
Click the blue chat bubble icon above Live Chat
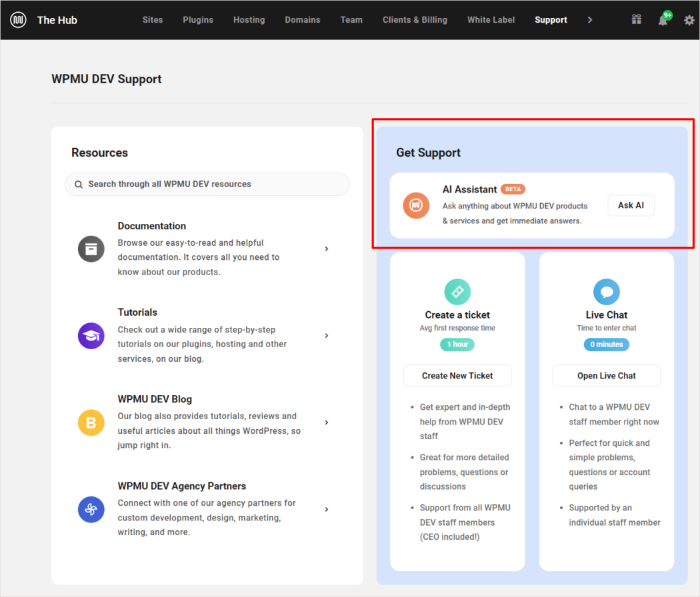pos(606,291)
